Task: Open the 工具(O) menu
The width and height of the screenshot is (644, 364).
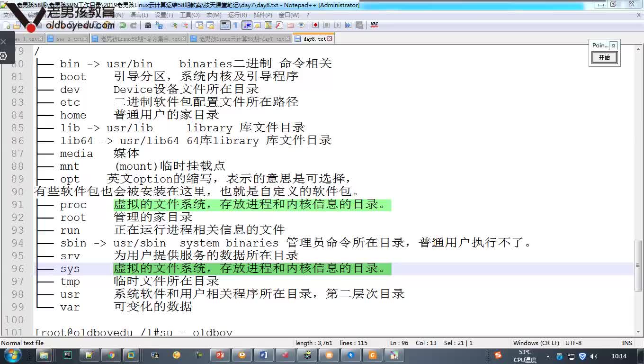Action: click(189, 15)
